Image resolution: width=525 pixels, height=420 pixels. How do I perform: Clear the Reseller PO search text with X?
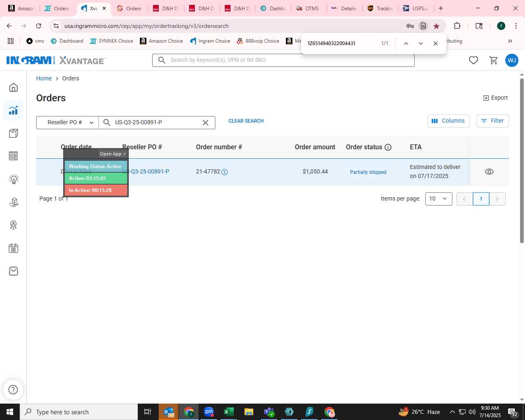(205, 123)
